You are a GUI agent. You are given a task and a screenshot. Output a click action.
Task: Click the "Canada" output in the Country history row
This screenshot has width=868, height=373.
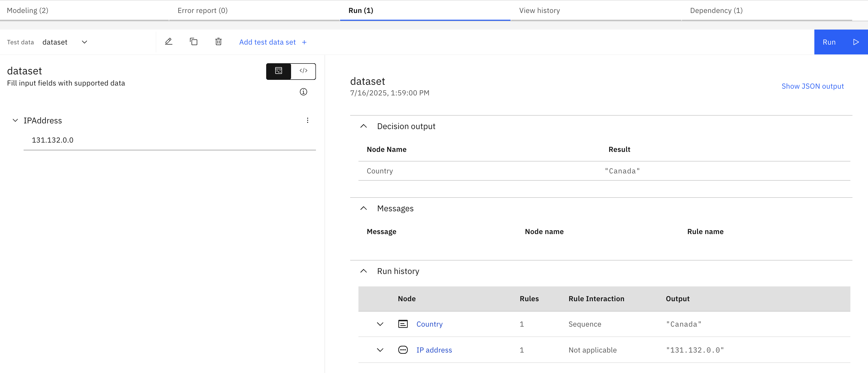(684, 324)
